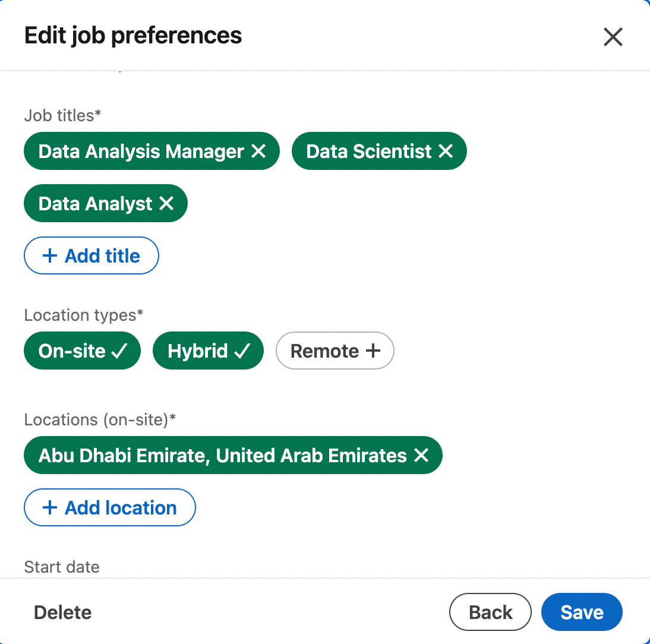
Task: Save the job preferences
Action: click(582, 613)
